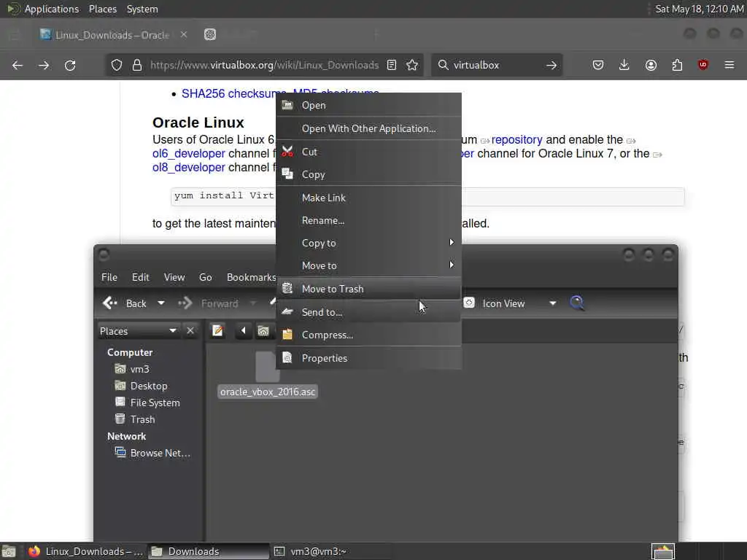This screenshot has width=747, height=560.
Task: Click the path bar left arrow
Action: click(243, 330)
